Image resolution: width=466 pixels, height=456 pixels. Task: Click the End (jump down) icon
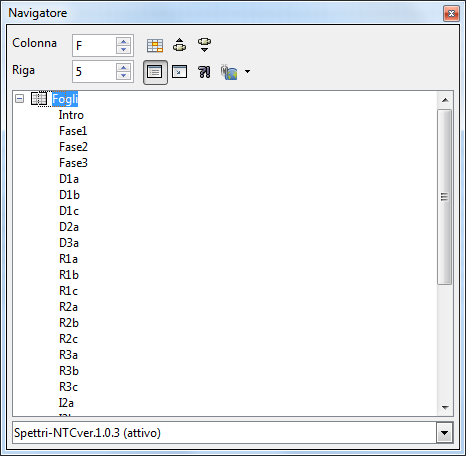pos(204,45)
